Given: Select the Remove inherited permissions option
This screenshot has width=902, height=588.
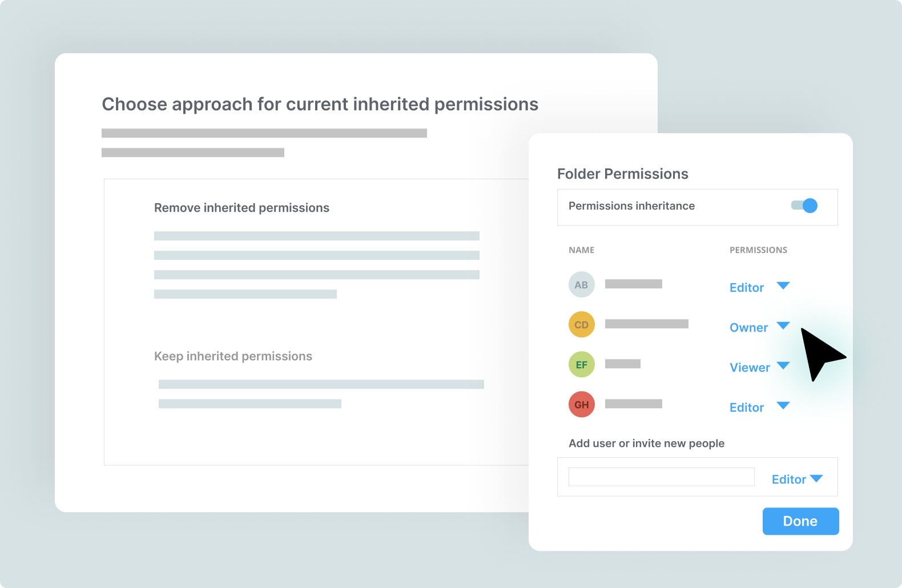Looking at the screenshot, I should click(x=241, y=208).
